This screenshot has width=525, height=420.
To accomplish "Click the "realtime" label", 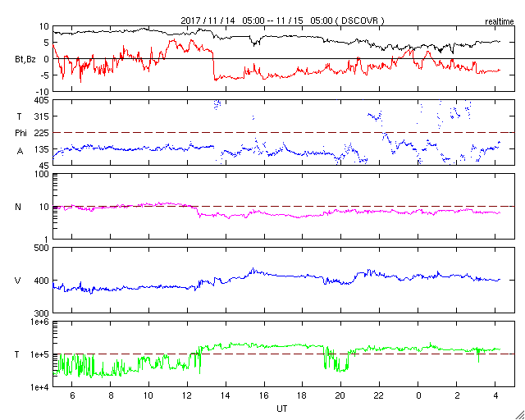I will (x=500, y=22).
